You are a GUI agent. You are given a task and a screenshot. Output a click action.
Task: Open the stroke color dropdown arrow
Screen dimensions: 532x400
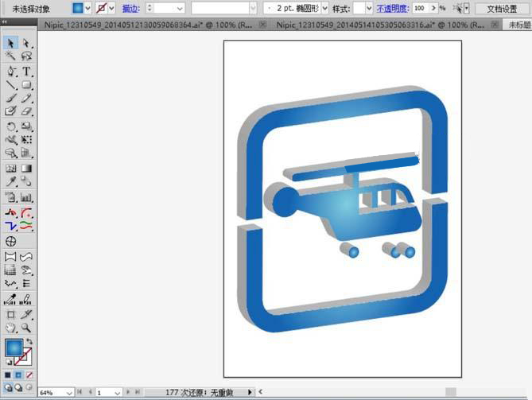111,8
